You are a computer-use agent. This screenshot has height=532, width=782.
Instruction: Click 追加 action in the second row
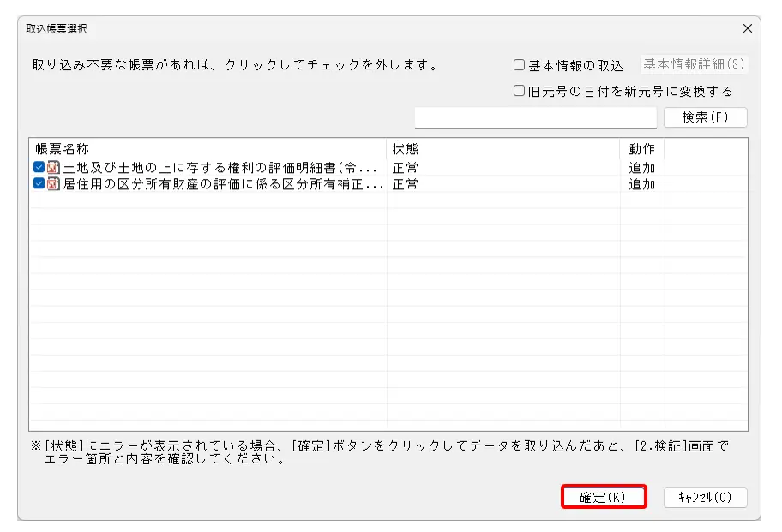pyautogui.click(x=641, y=184)
